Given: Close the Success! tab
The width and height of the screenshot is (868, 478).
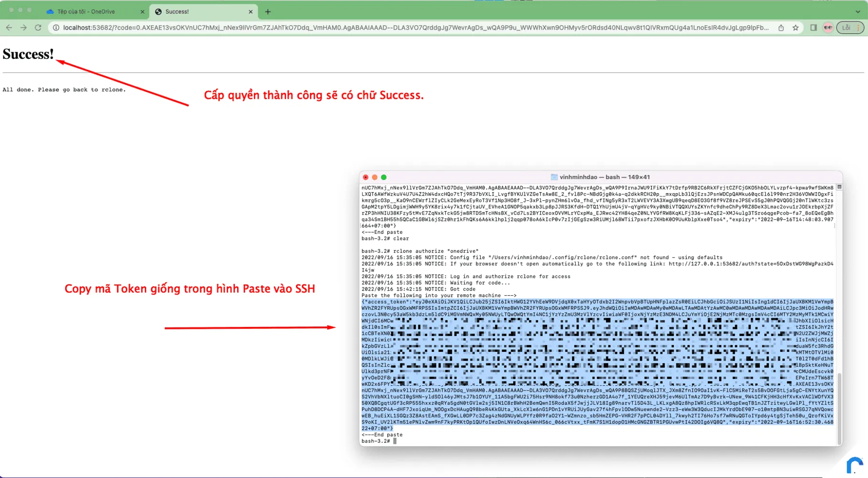Looking at the screenshot, I should point(251,12).
